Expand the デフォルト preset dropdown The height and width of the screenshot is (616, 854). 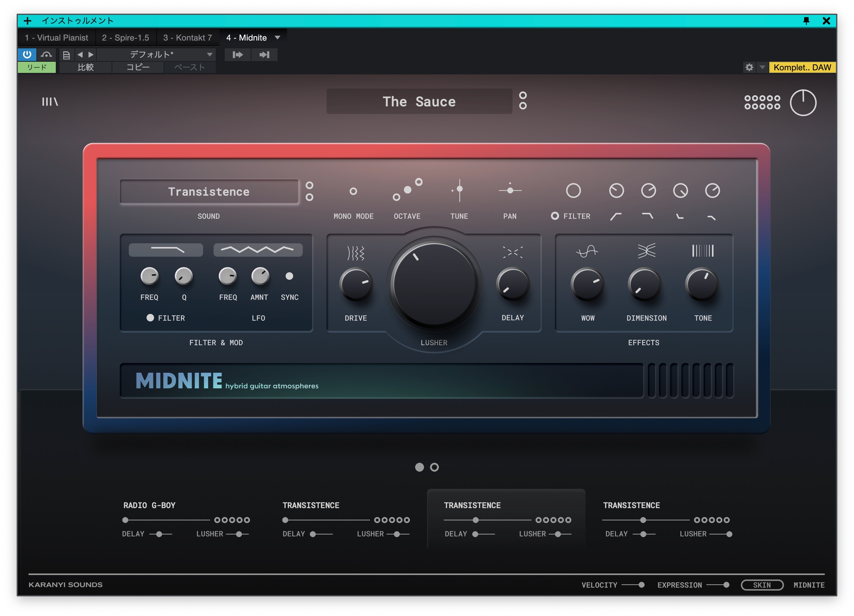209,55
